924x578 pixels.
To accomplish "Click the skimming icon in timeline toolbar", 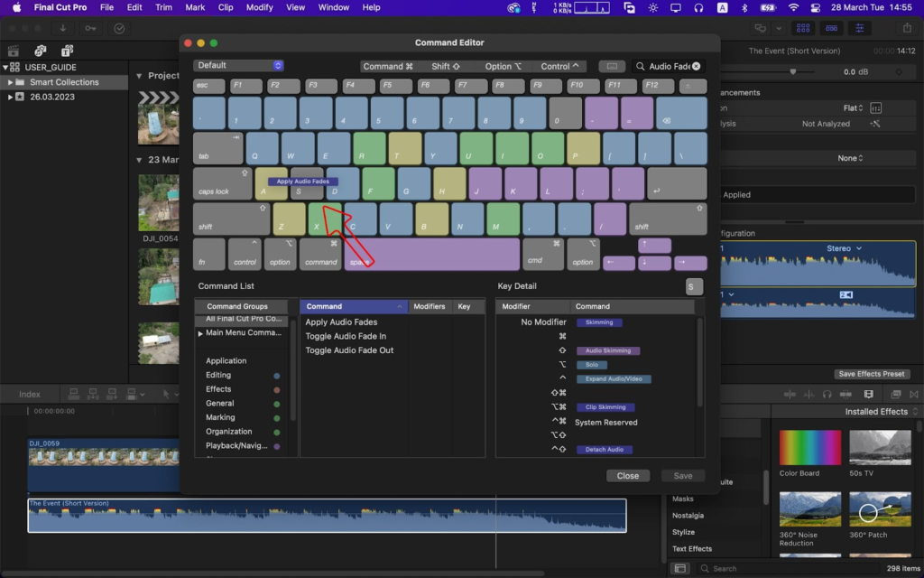I will [790, 394].
